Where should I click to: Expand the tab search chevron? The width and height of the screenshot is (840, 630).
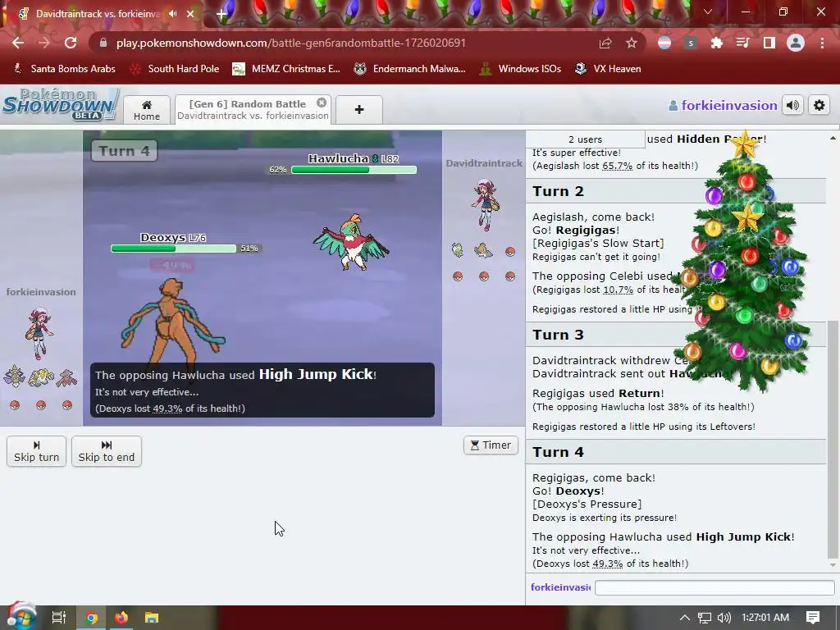708,11
